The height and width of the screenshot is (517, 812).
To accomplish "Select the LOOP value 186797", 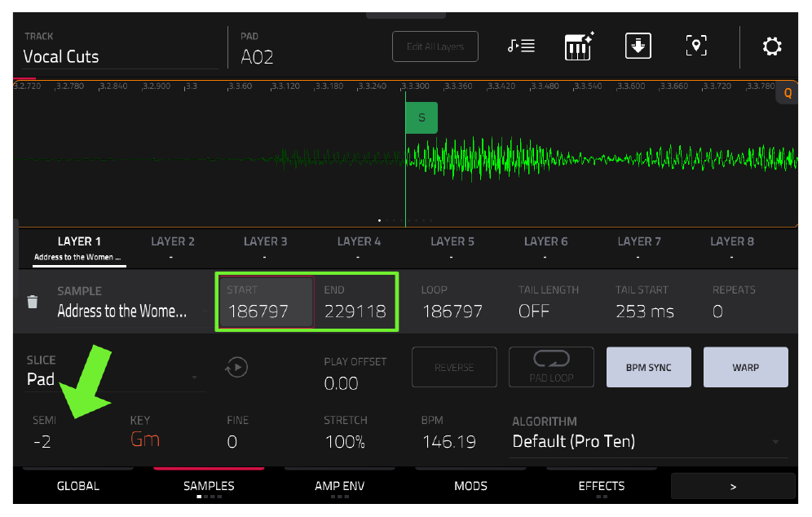I will [452, 302].
